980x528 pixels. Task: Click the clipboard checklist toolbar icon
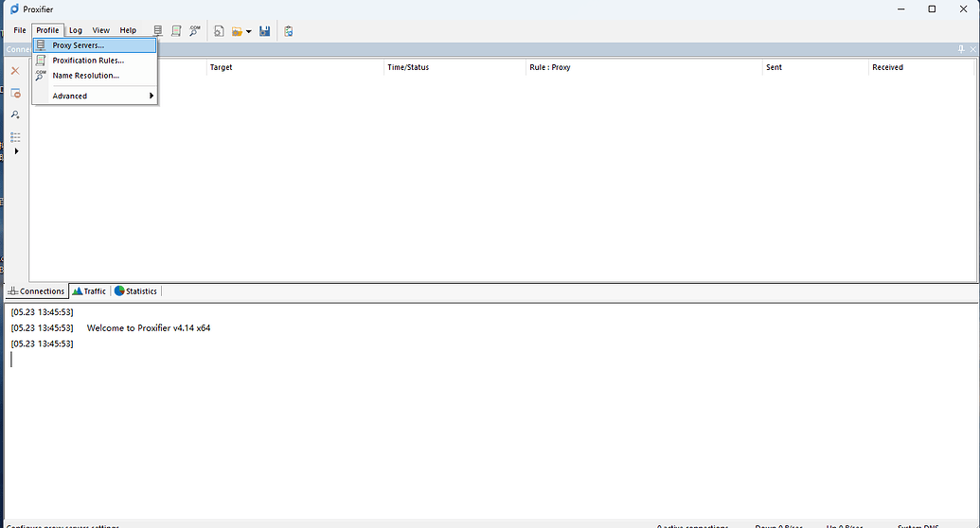(288, 30)
